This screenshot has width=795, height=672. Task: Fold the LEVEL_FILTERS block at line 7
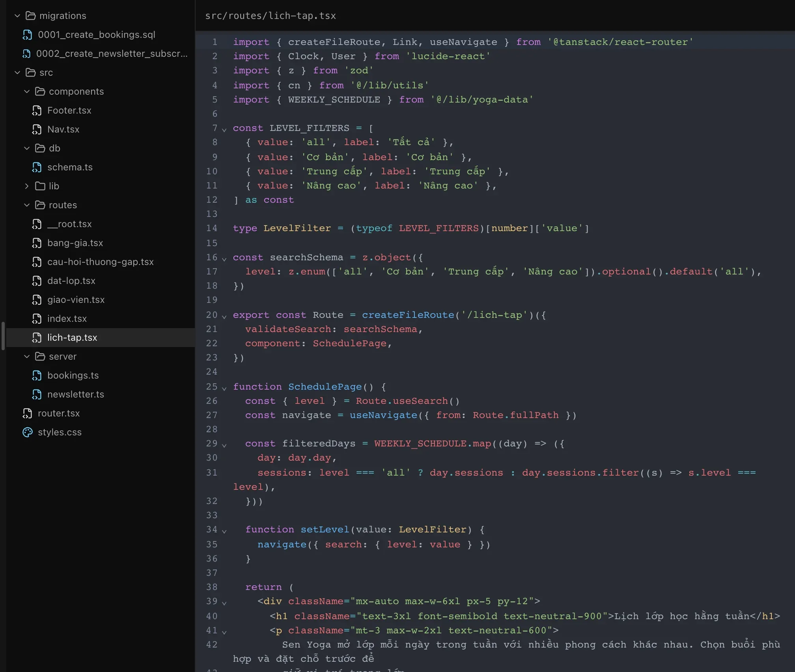point(224,129)
